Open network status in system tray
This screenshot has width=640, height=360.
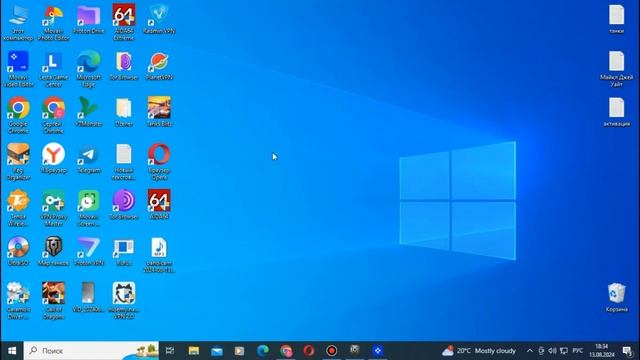pyautogui.click(x=564, y=351)
